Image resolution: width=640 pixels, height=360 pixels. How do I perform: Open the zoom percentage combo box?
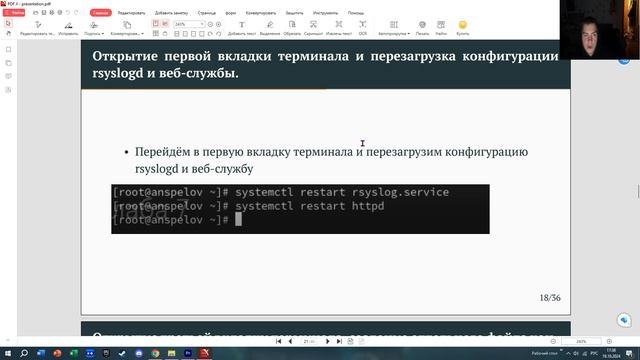[x=189, y=24]
